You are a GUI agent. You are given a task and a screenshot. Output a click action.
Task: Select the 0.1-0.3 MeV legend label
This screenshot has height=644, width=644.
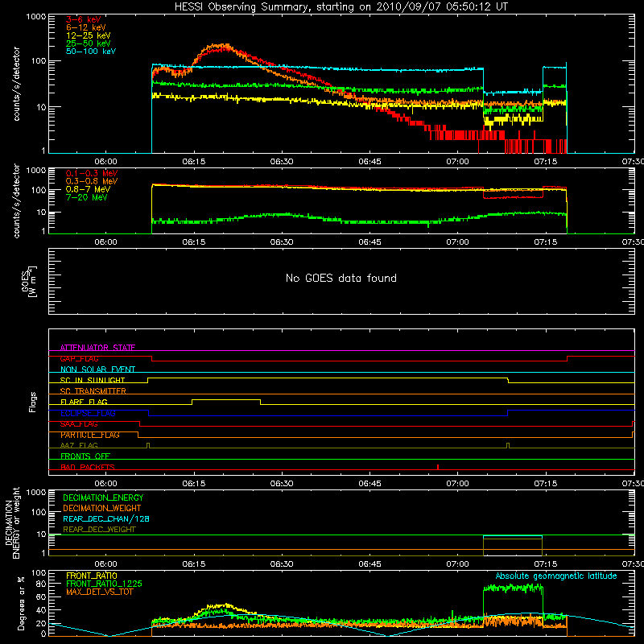click(92, 173)
